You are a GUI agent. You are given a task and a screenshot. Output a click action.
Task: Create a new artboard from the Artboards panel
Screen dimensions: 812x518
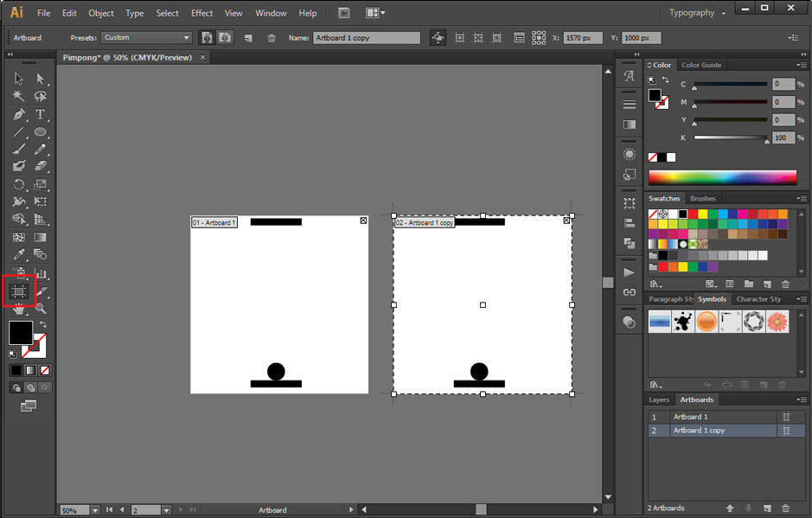[767, 508]
